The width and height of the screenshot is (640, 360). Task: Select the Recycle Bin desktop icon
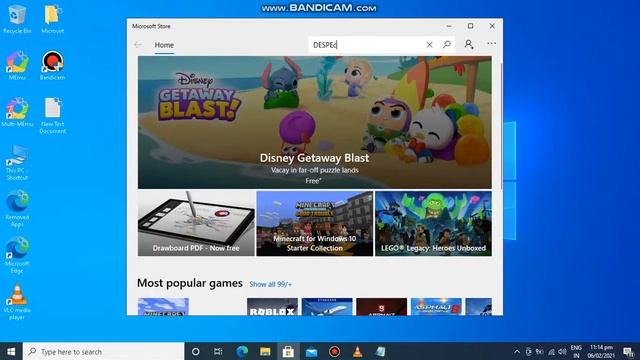click(17, 20)
